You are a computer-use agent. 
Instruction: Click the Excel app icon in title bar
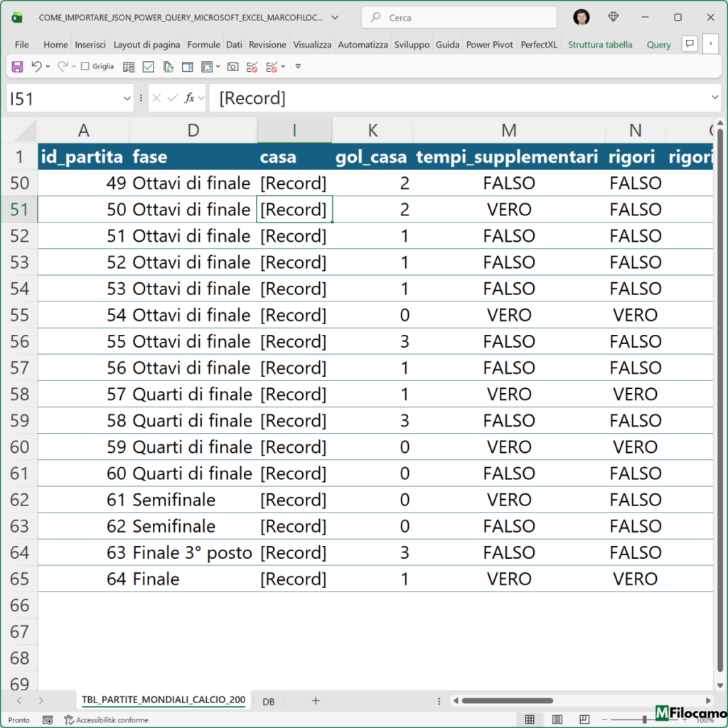(x=17, y=18)
